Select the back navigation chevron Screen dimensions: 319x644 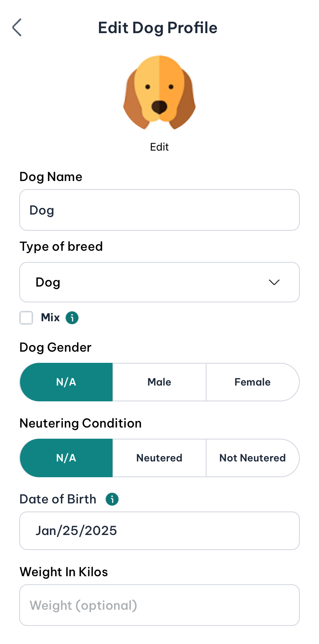[17, 27]
